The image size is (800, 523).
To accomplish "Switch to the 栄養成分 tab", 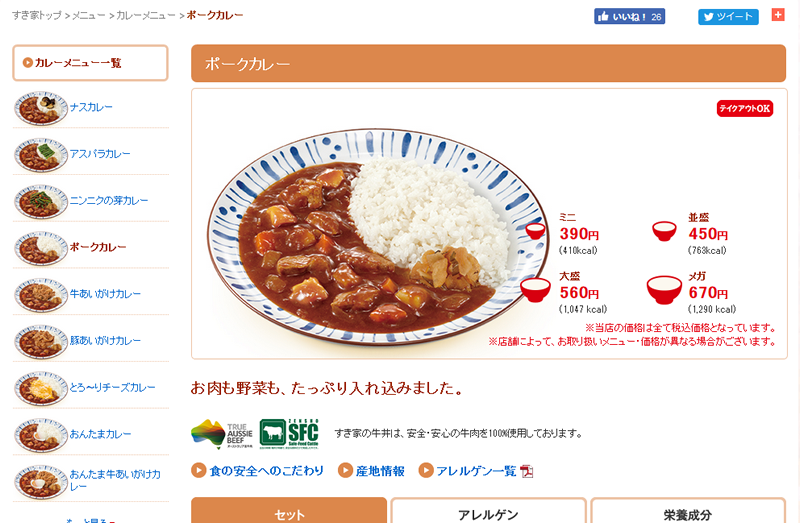I will [688, 511].
